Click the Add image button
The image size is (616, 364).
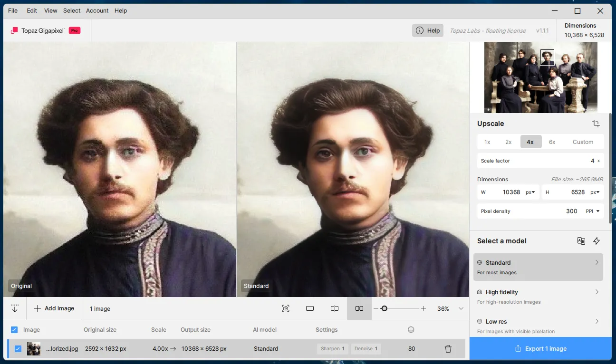click(54, 308)
